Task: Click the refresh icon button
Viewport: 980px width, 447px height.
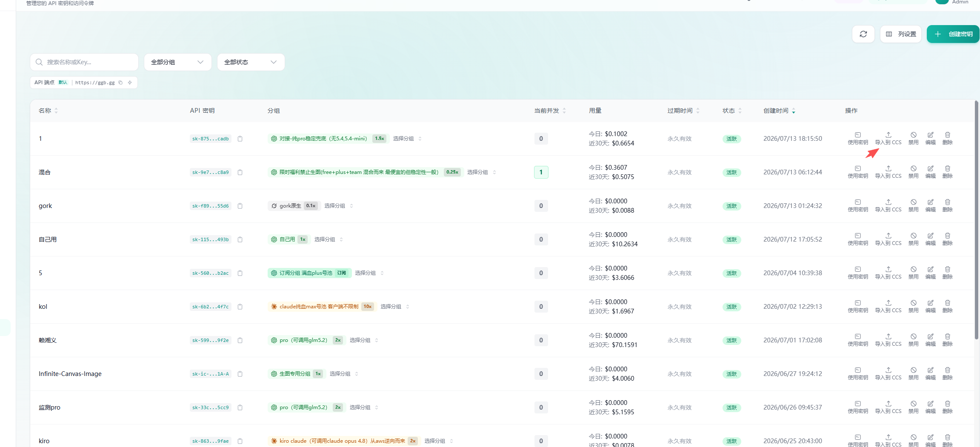Action: 863,34
